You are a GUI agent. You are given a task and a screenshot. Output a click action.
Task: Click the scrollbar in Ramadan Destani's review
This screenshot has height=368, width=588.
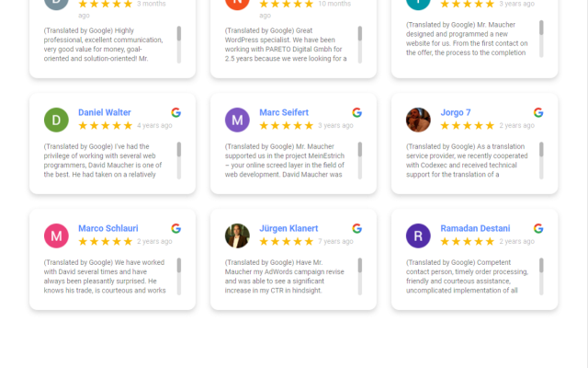click(541, 277)
